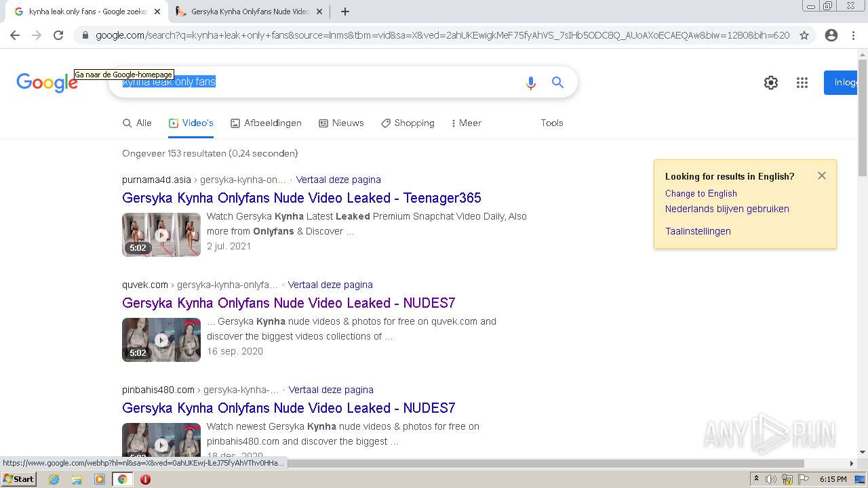868x488 pixels.
Task: Click the vertical scrollbar down arrow
Action: pos(862,452)
